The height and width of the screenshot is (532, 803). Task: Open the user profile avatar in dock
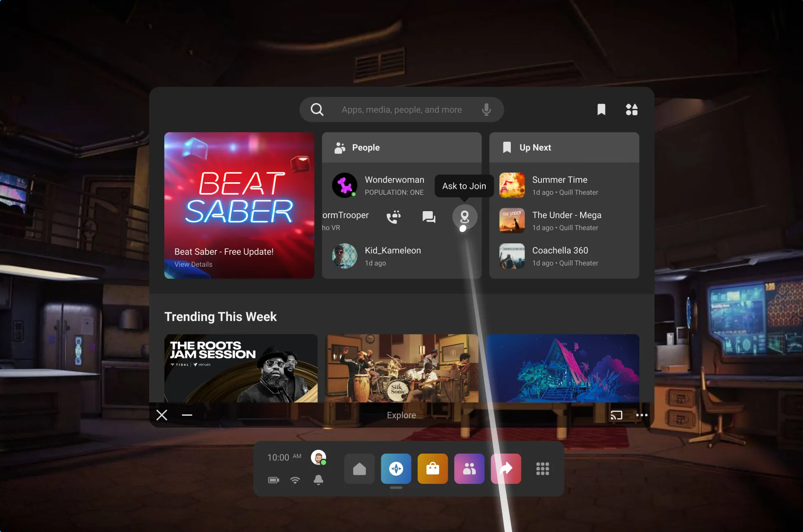point(318,457)
